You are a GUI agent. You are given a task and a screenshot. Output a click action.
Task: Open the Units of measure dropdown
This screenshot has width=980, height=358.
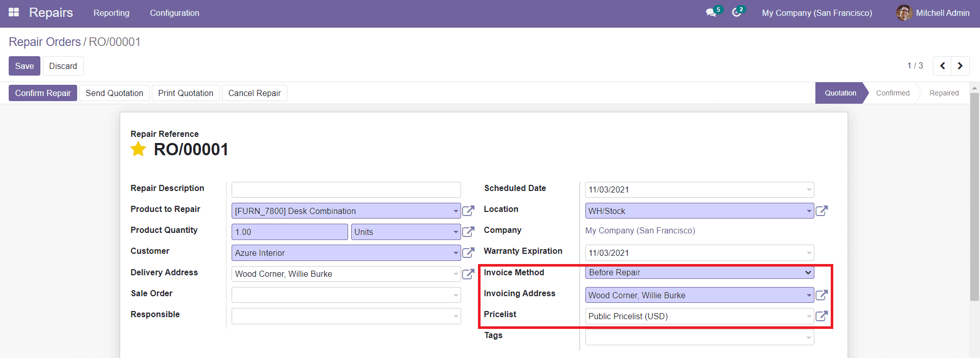[456, 232]
